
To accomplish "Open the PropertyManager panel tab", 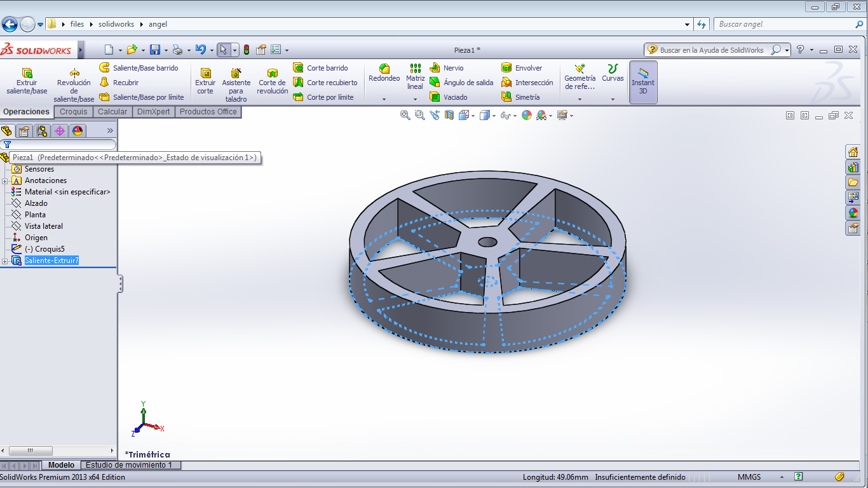I will click(x=24, y=131).
